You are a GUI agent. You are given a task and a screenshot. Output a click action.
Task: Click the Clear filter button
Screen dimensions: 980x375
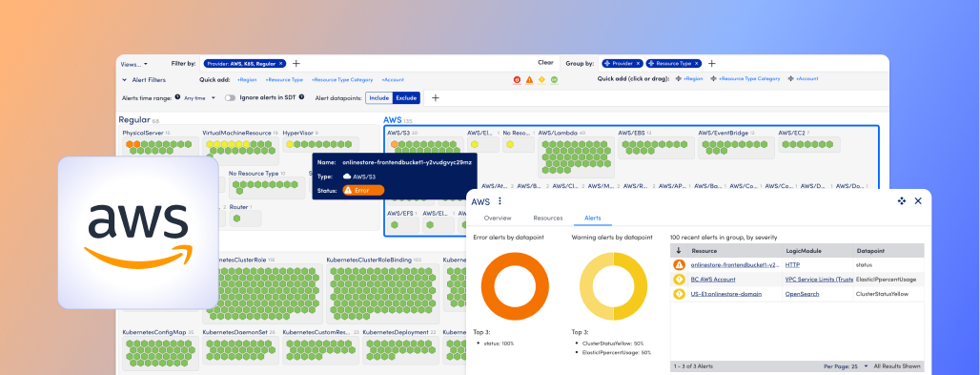coord(545,63)
